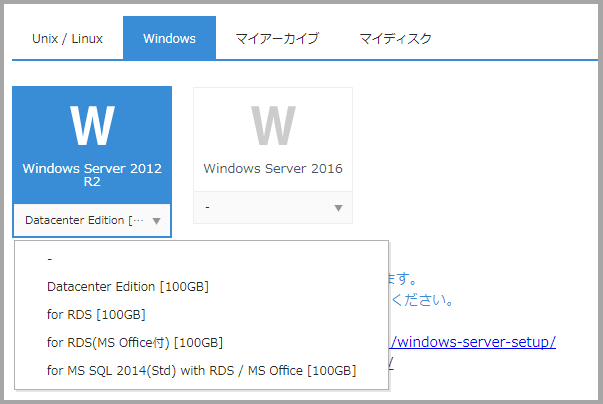Screen dimensions: 603x404
Task: Choose Datacenter Edition [100GB] option
Action: [x=201, y=287]
